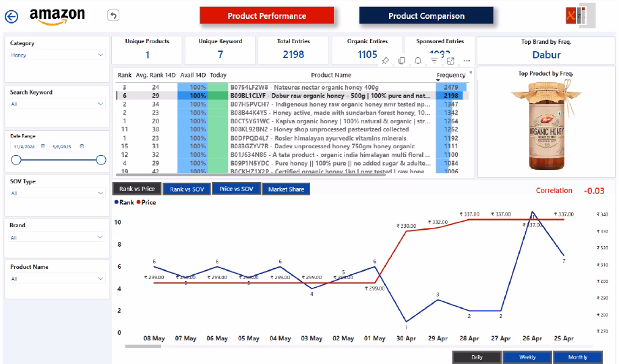Open more options ellipsis on table
Viewport: 619px width, 364px height.
pyautogui.click(x=467, y=61)
